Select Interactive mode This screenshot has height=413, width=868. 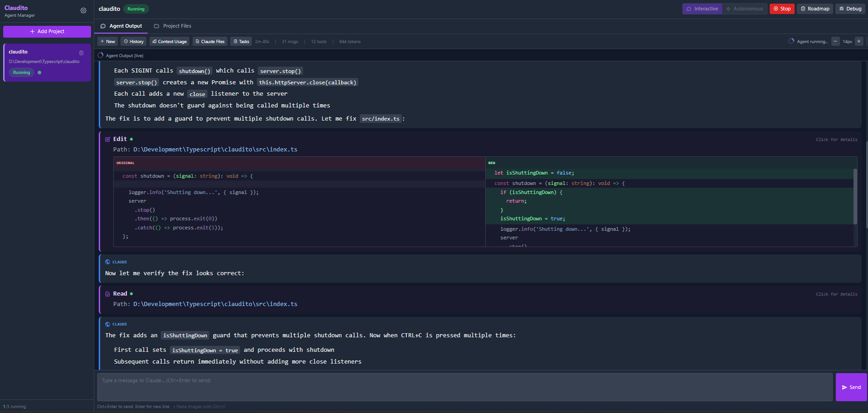pos(702,8)
